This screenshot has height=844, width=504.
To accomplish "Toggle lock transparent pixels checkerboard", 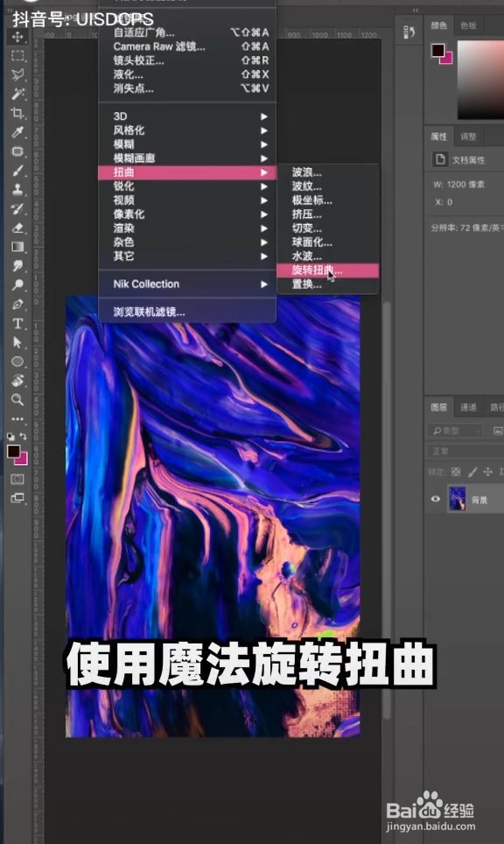I will [456, 472].
